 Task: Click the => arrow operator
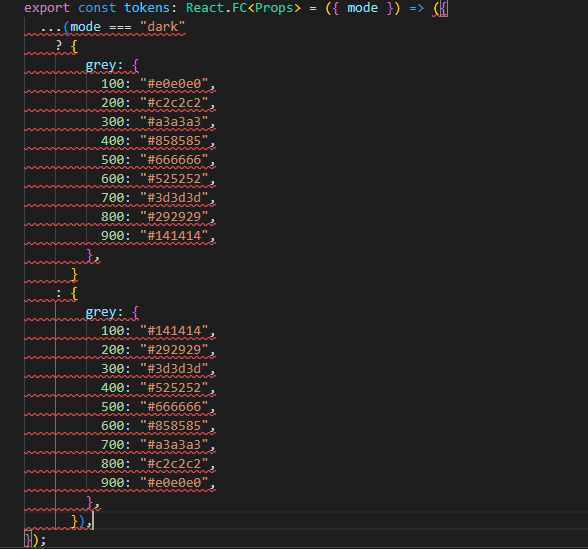click(416, 8)
